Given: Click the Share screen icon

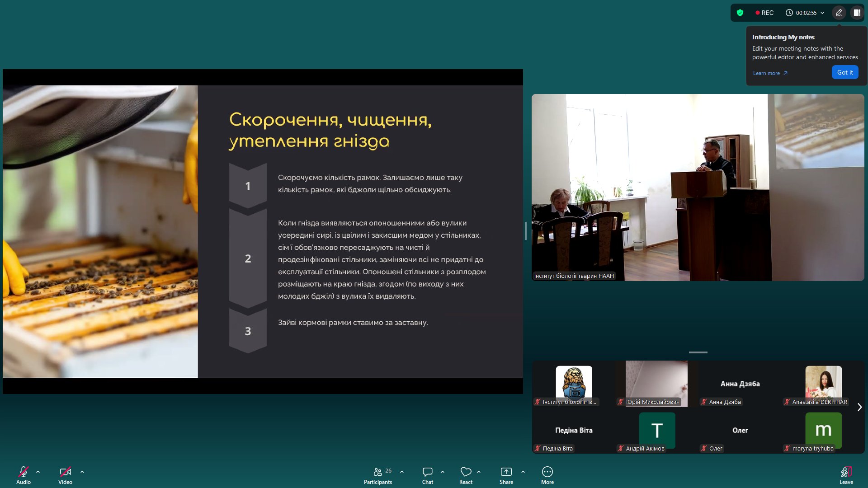Looking at the screenshot, I should click(x=506, y=472).
